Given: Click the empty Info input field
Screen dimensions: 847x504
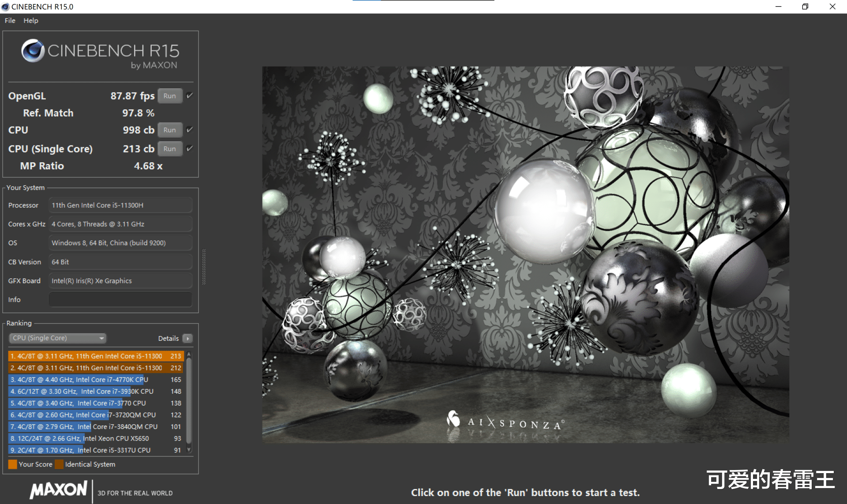Looking at the screenshot, I should (120, 299).
